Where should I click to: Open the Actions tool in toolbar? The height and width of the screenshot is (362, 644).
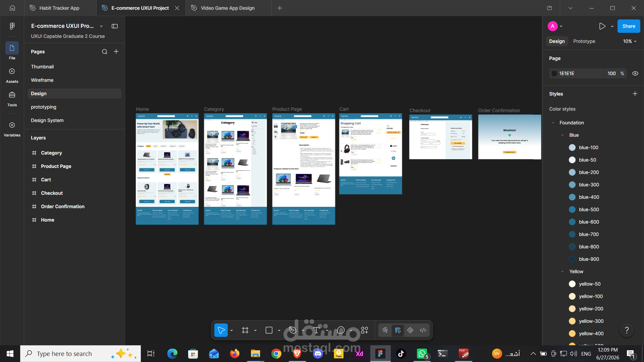[x=365, y=330]
